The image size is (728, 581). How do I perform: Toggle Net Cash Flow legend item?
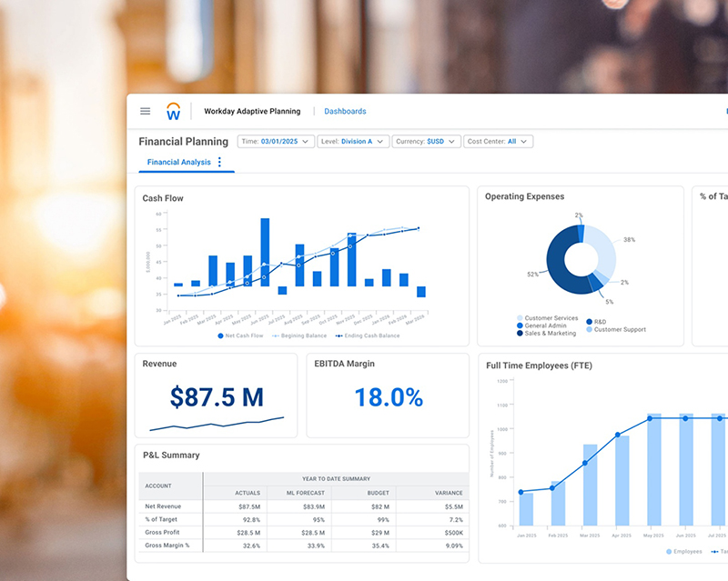[x=240, y=336]
